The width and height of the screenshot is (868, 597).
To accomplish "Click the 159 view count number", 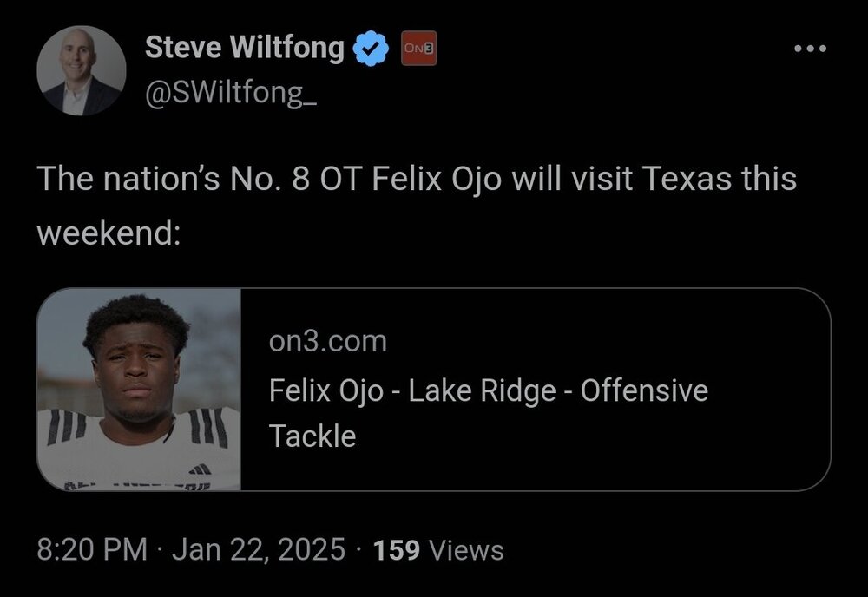I will pos(396,549).
